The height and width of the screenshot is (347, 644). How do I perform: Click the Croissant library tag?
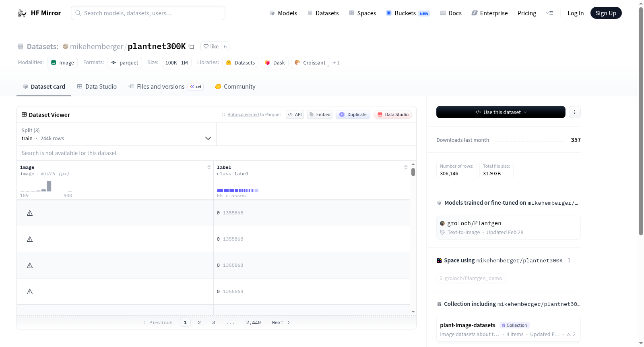coord(310,62)
